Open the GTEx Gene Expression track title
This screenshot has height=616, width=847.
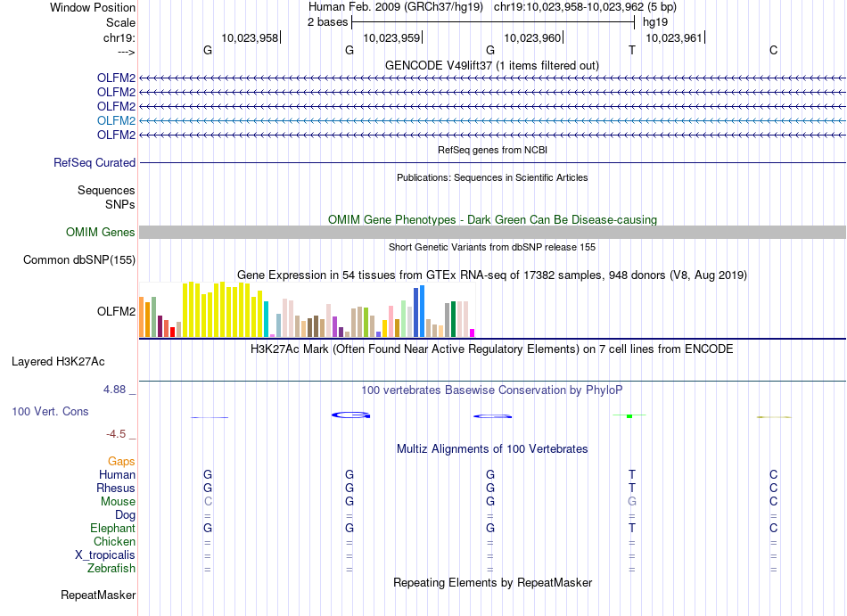[x=492, y=275]
